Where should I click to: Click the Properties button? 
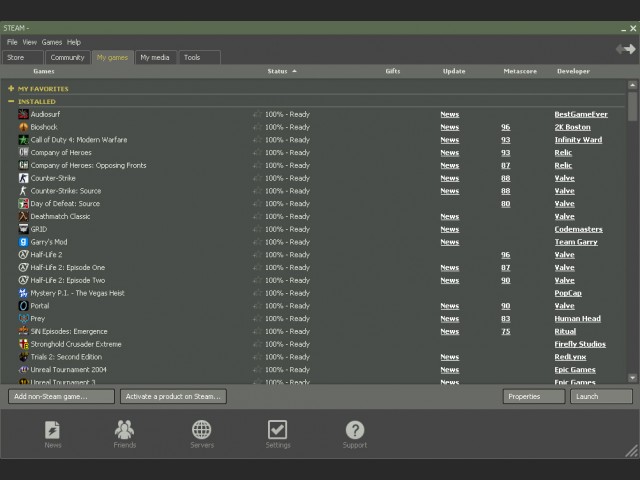[x=534, y=396]
